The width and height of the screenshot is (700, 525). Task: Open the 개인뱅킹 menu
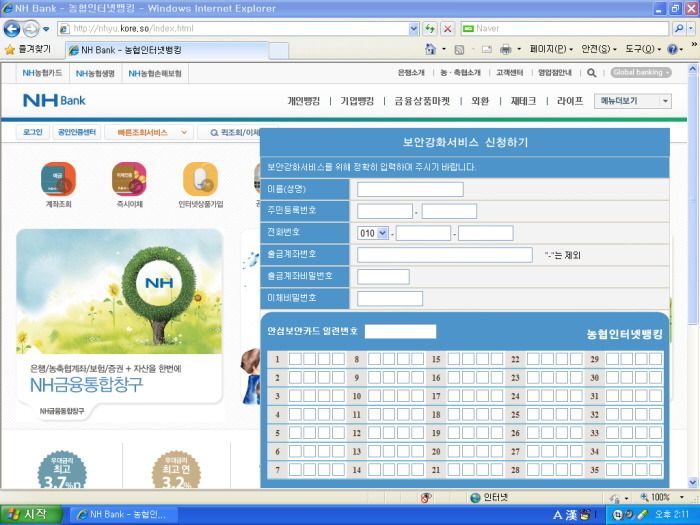coord(304,101)
